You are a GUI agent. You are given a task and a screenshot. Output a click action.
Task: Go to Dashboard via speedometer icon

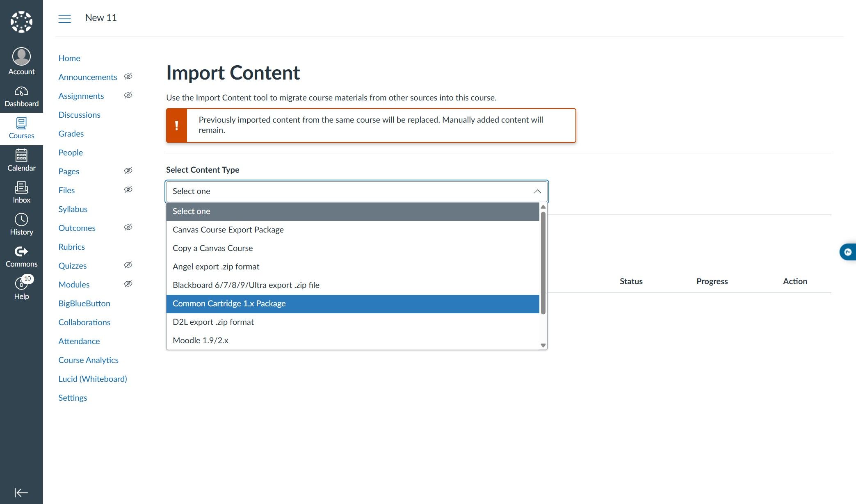click(x=21, y=91)
